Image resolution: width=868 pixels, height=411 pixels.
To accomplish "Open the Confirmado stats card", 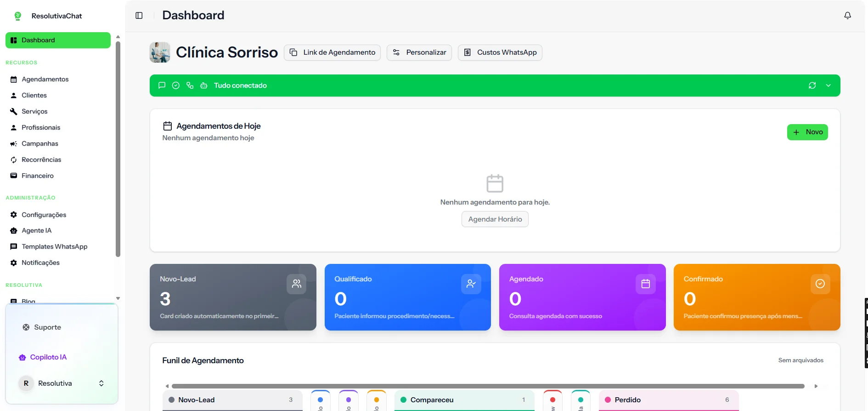I will pyautogui.click(x=757, y=297).
